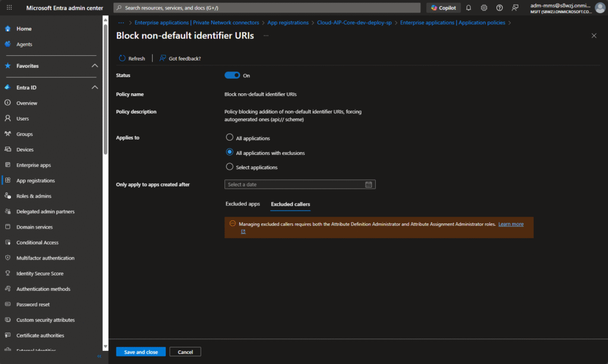Image resolution: width=608 pixels, height=364 pixels.
Task: Click the help question mark icon
Action: coord(499,8)
